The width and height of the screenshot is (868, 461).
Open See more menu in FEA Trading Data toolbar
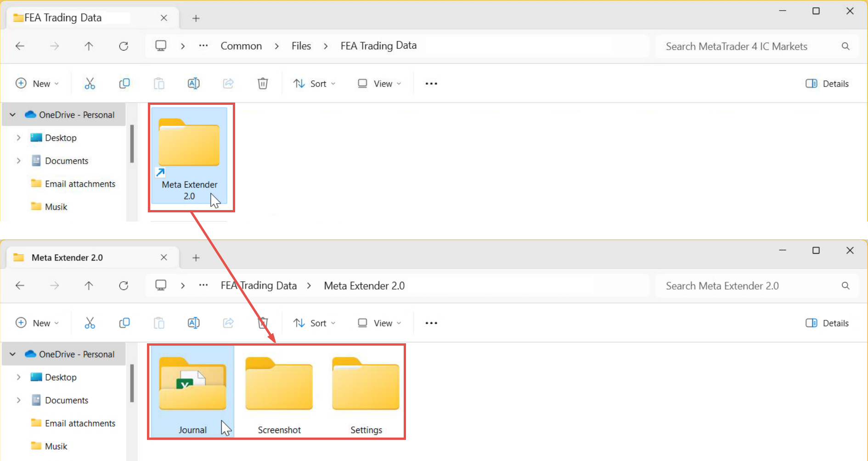(431, 84)
